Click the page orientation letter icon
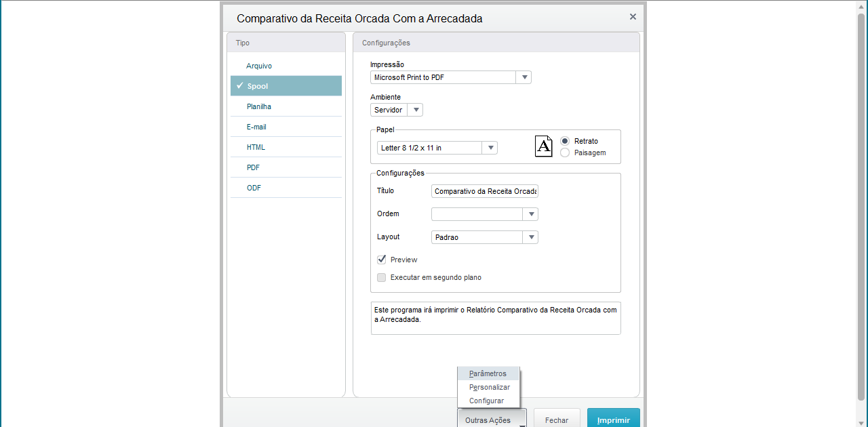868x427 pixels. (544, 146)
